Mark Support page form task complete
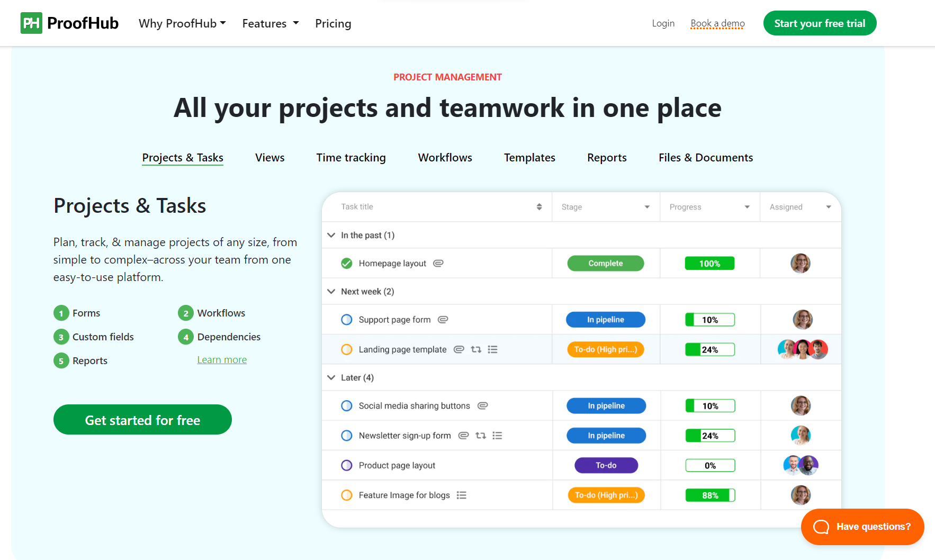Image resolution: width=935 pixels, height=560 pixels. click(x=347, y=320)
